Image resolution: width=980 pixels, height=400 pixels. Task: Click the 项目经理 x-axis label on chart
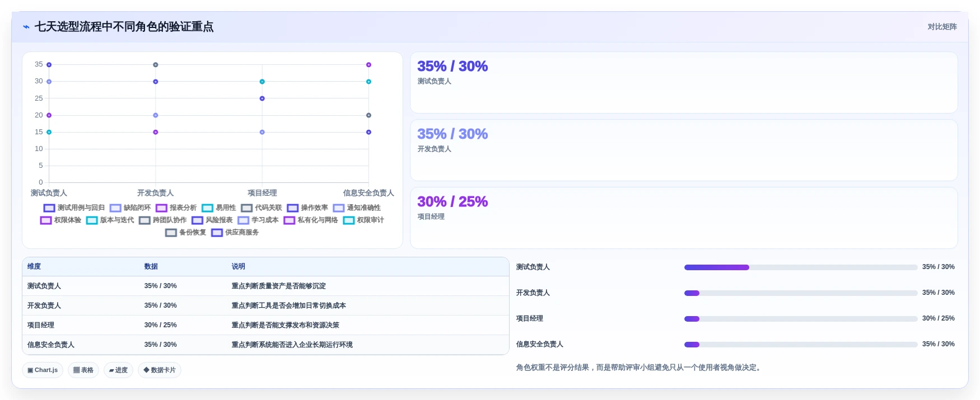pos(262,193)
